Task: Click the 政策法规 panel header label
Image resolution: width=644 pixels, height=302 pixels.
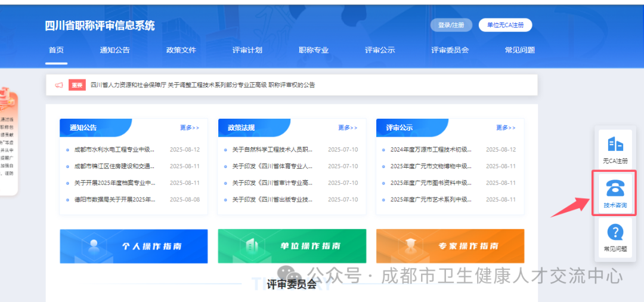Action: (x=241, y=128)
